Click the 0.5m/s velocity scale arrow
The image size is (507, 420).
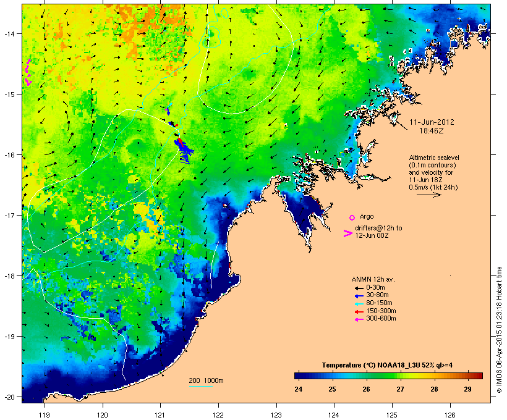point(429,195)
